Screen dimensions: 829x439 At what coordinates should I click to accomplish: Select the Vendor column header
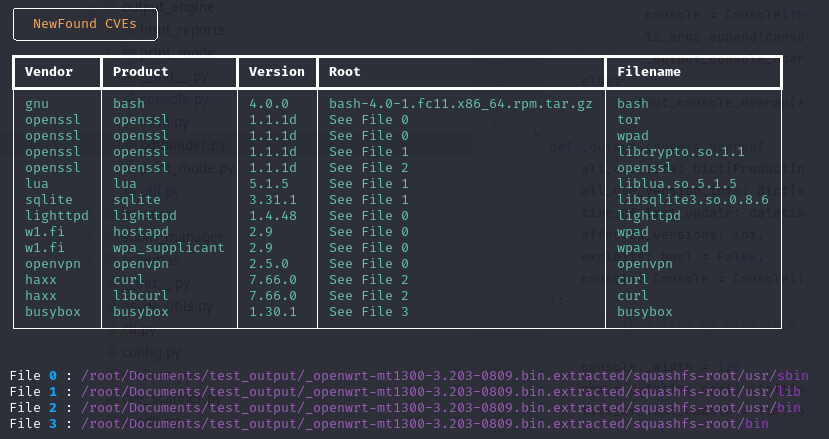coord(49,71)
